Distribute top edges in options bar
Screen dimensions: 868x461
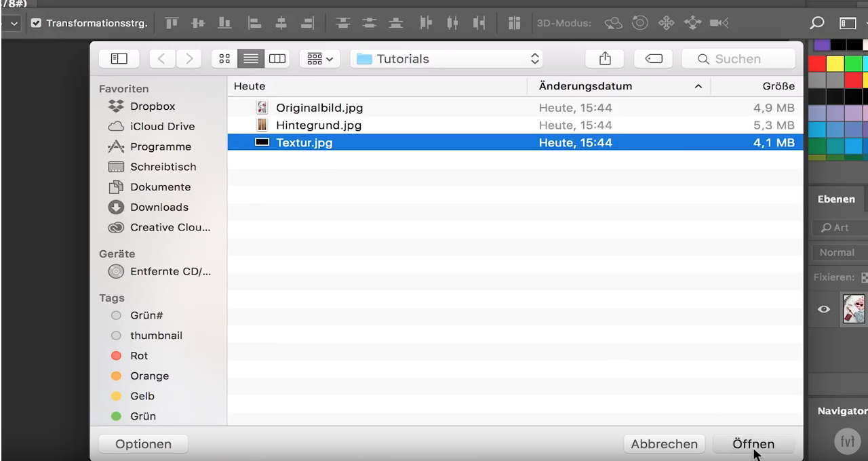point(342,23)
